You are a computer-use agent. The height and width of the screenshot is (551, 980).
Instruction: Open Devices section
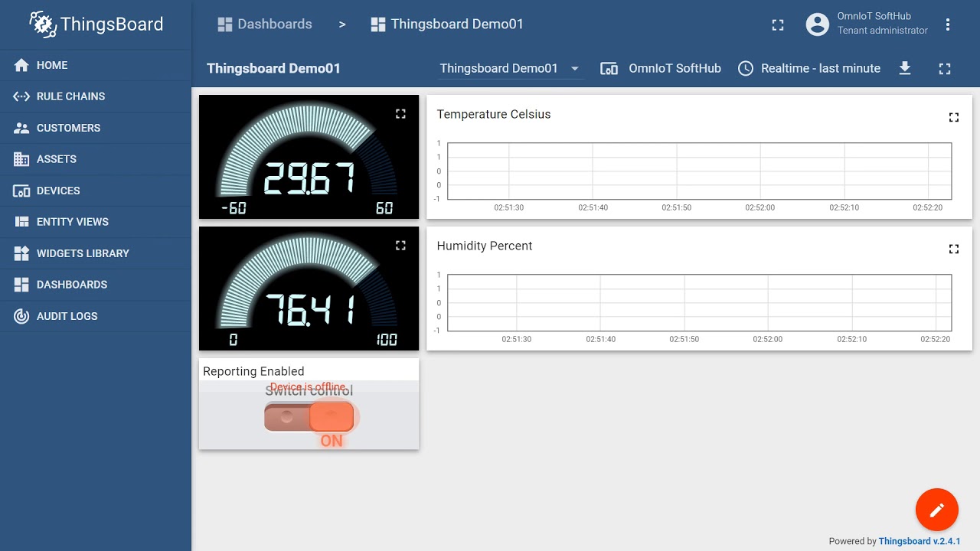96,191
